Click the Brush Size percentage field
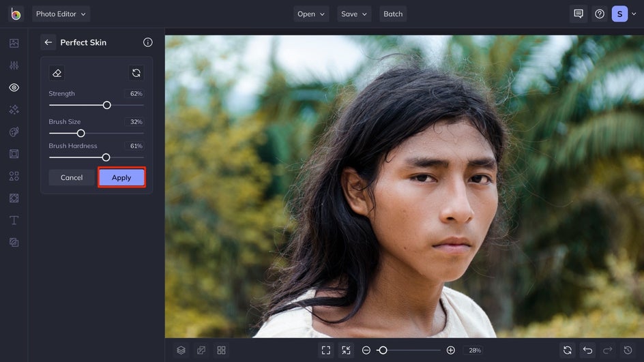Viewport: 644px width, 362px height. pos(135,122)
